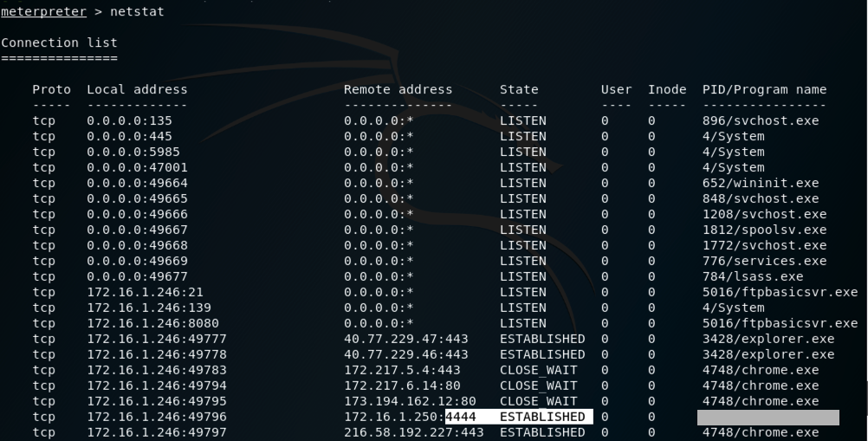
Task: Click the 896/svchost.exe program entry
Action: 761,120
